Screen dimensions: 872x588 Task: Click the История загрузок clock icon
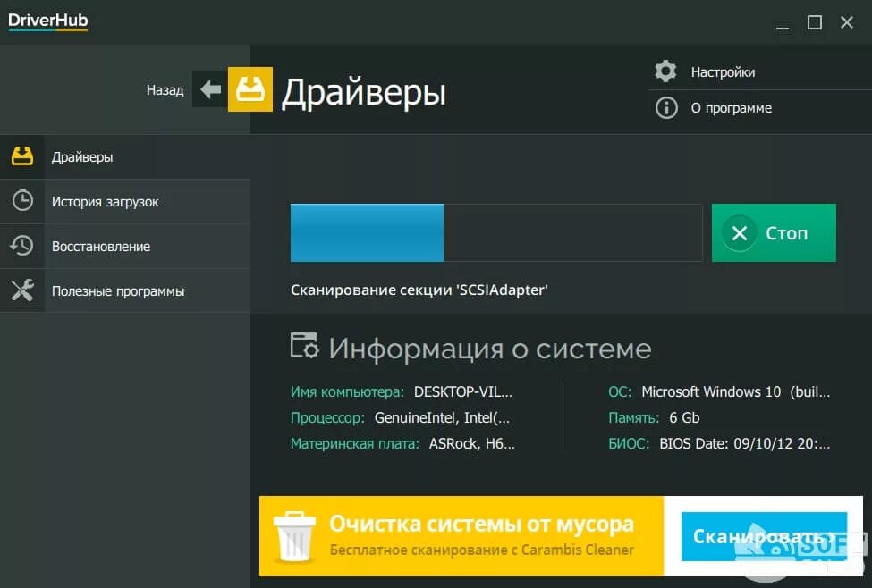(22, 201)
